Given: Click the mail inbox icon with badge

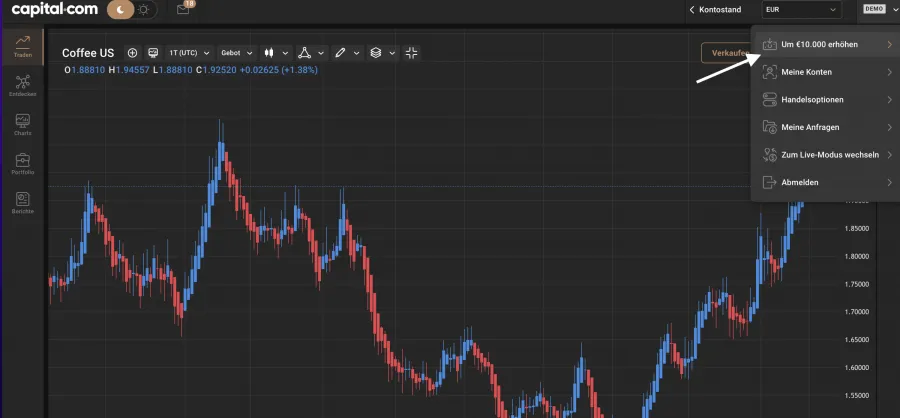Looking at the screenshot, I should pyautogui.click(x=183, y=9).
